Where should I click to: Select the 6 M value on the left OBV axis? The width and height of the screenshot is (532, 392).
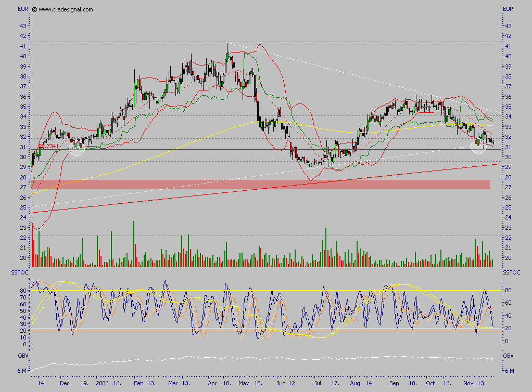[22, 371]
